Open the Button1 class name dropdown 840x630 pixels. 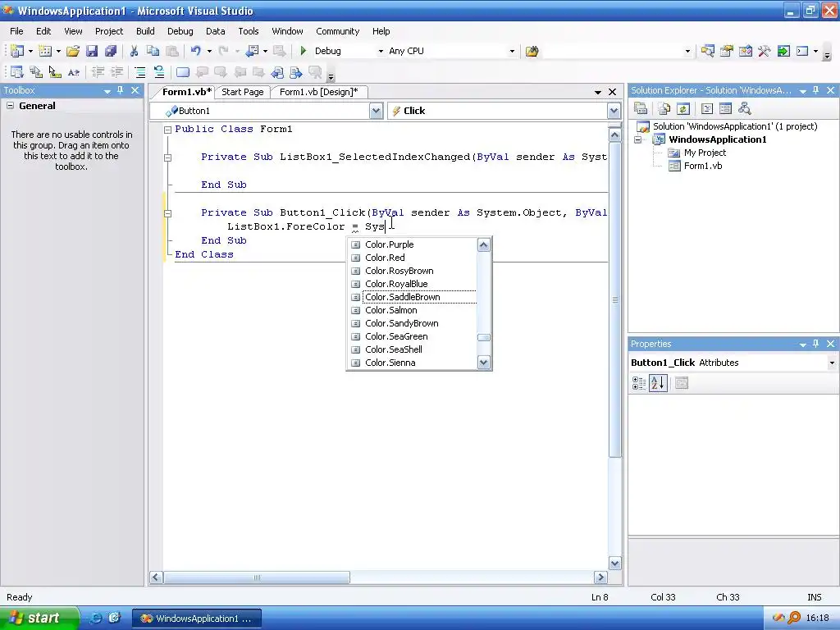[376, 111]
